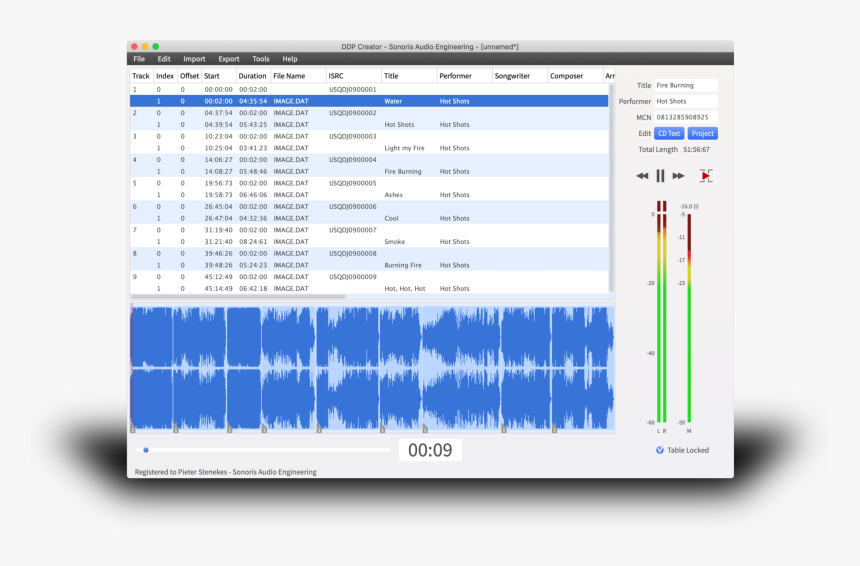
Task: Click the red play-selection bracket icon
Action: coord(706,176)
